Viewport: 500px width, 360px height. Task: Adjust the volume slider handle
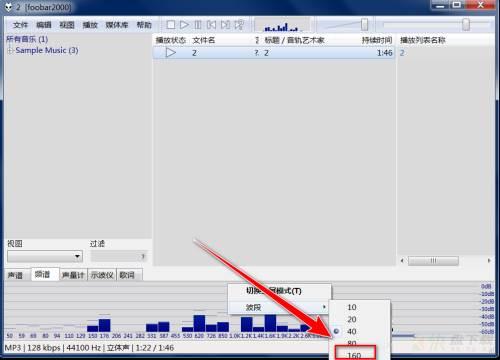point(364,25)
